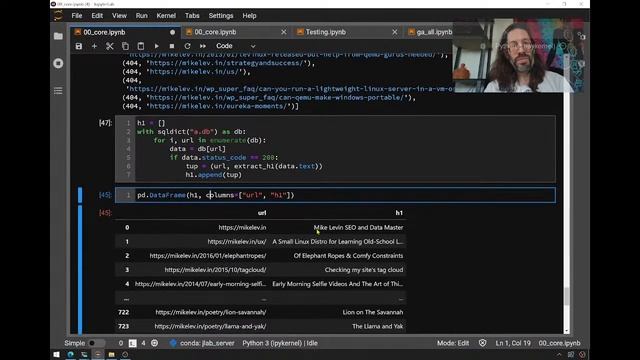640x360 pixels.
Task: Toggle the Simple interface mode switch
Action: 96,343
